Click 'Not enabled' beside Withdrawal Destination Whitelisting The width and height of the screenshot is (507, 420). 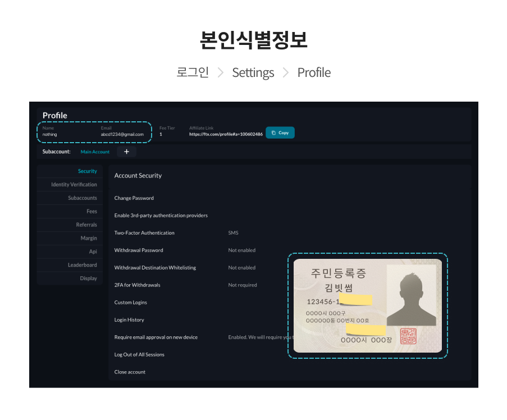tap(242, 268)
